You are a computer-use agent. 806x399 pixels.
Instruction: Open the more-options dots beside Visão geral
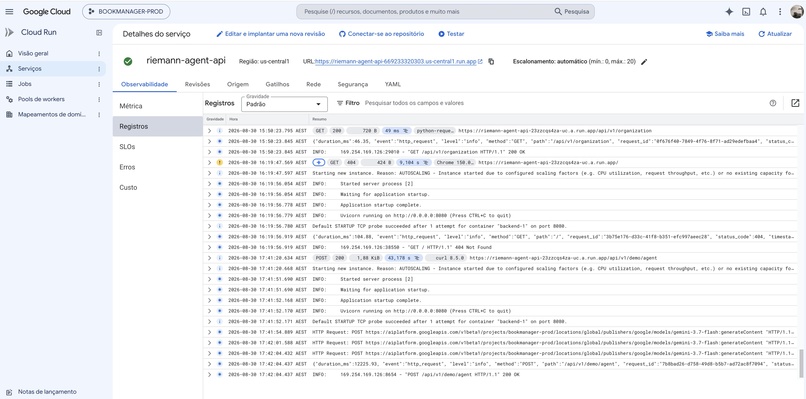(x=99, y=53)
